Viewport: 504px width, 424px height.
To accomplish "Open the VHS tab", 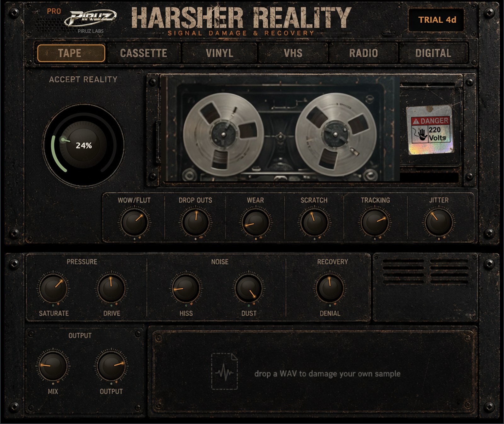I will pos(293,53).
